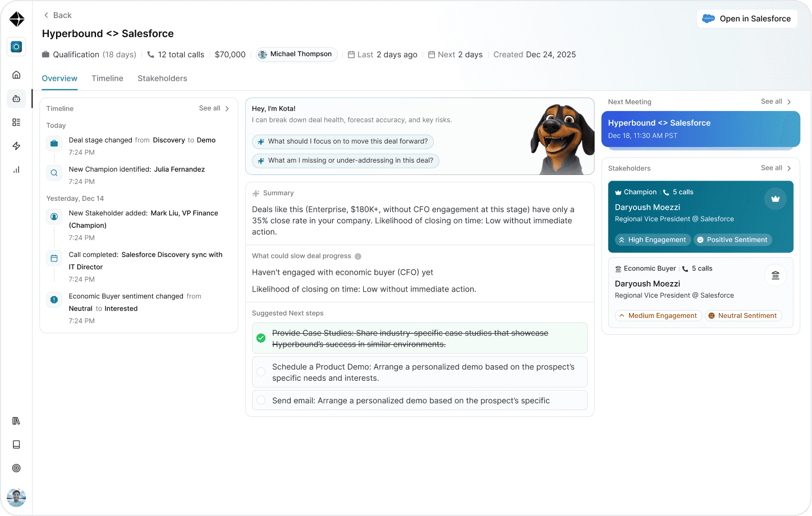This screenshot has height=516, width=812.
Task: Click calendar icon beside Last 2 days ago
Action: click(351, 54)
